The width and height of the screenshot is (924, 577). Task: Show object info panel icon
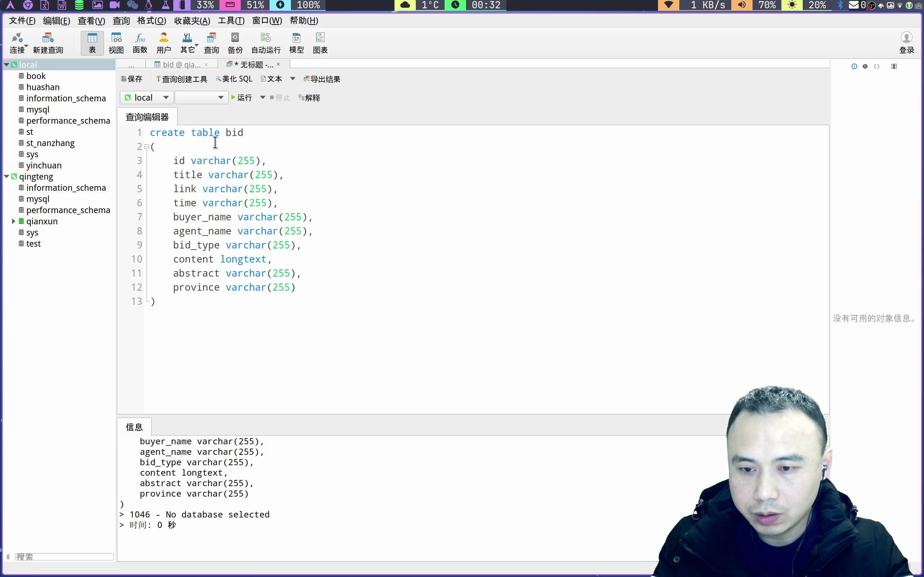[854, 66]
